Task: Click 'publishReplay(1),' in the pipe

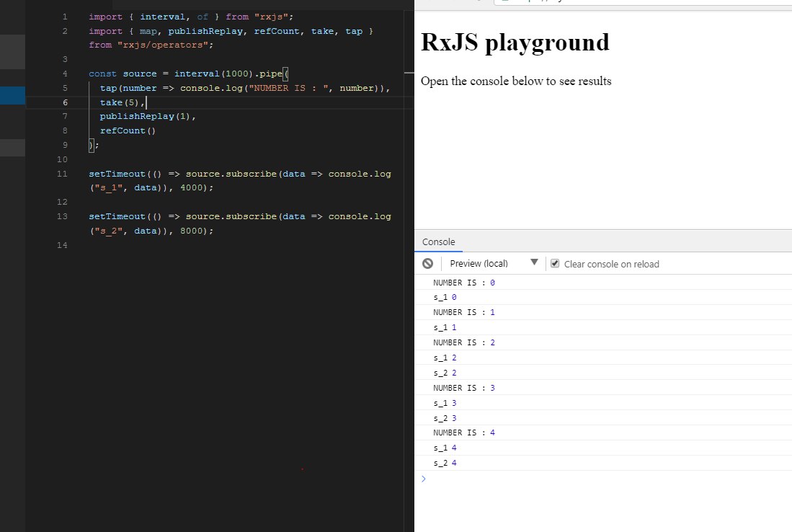Action: point(148,116)
